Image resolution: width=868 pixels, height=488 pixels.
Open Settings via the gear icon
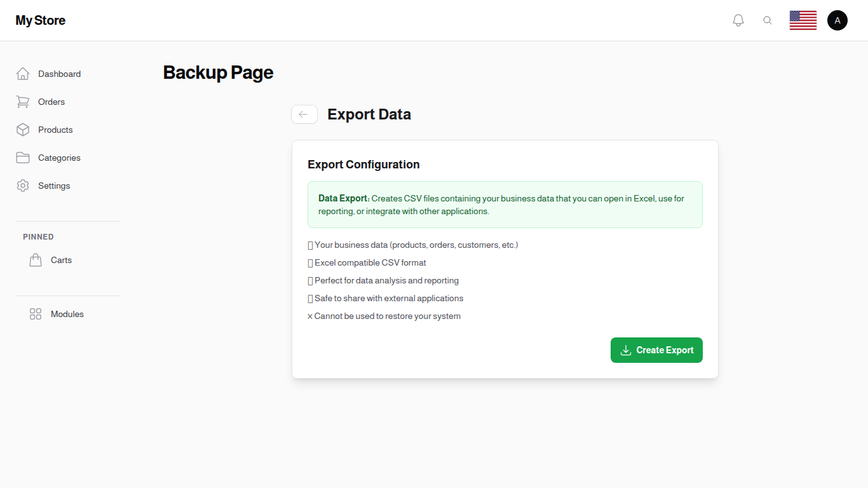point(23,186)
